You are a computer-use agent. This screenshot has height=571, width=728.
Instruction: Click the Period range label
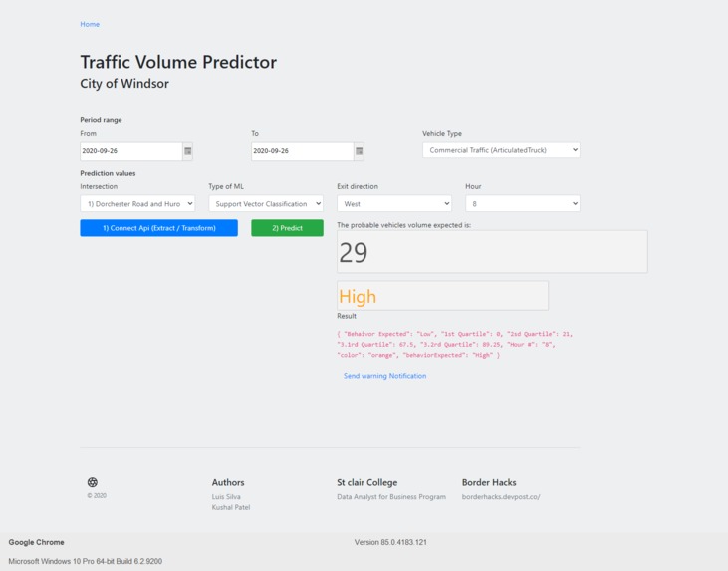click(101, 120)
